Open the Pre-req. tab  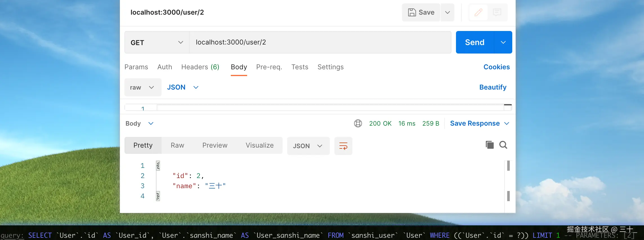coord(269,67)
